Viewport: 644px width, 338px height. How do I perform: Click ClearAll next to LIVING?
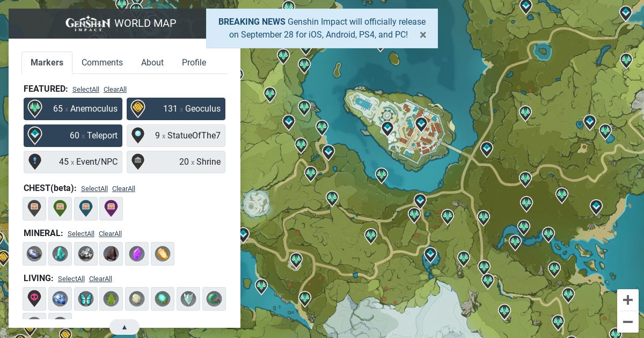pyautogui.click(x=100, y=279)
